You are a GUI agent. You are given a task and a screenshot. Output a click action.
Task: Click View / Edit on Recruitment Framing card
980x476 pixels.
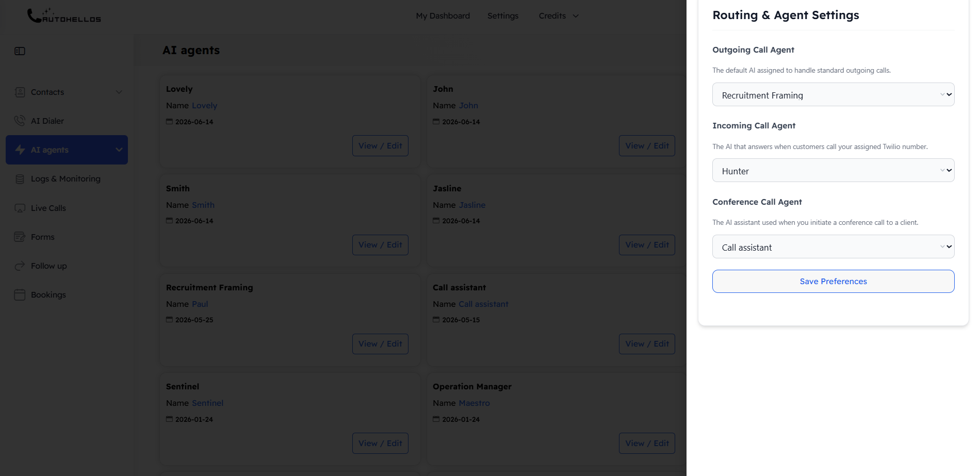pos(380,343)
